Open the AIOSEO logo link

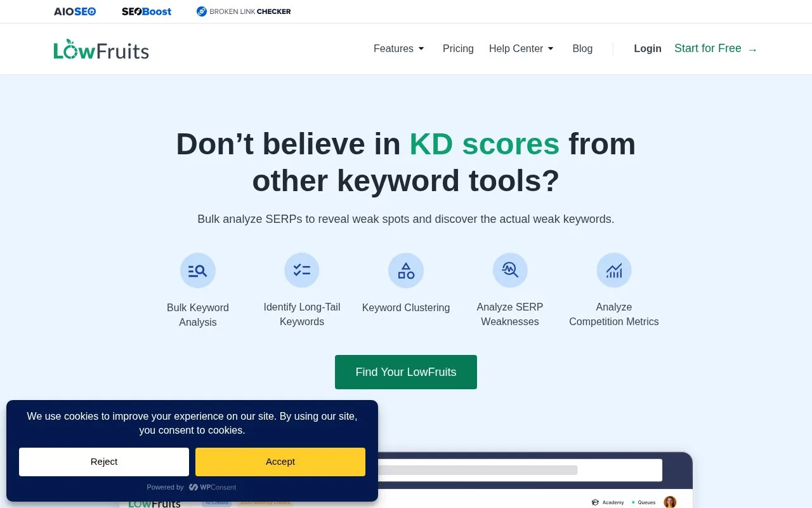click(75, 11)
